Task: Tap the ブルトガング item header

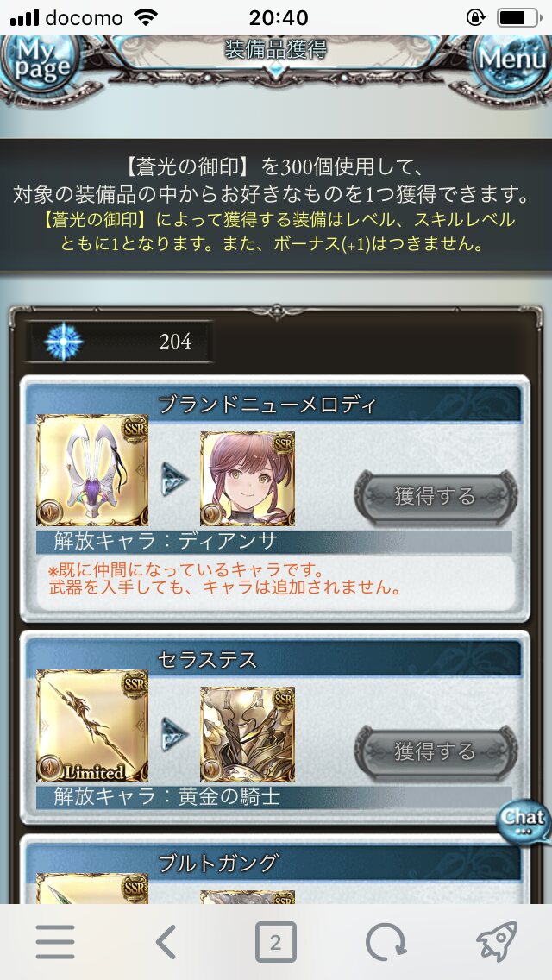Action: click(275, 864)
